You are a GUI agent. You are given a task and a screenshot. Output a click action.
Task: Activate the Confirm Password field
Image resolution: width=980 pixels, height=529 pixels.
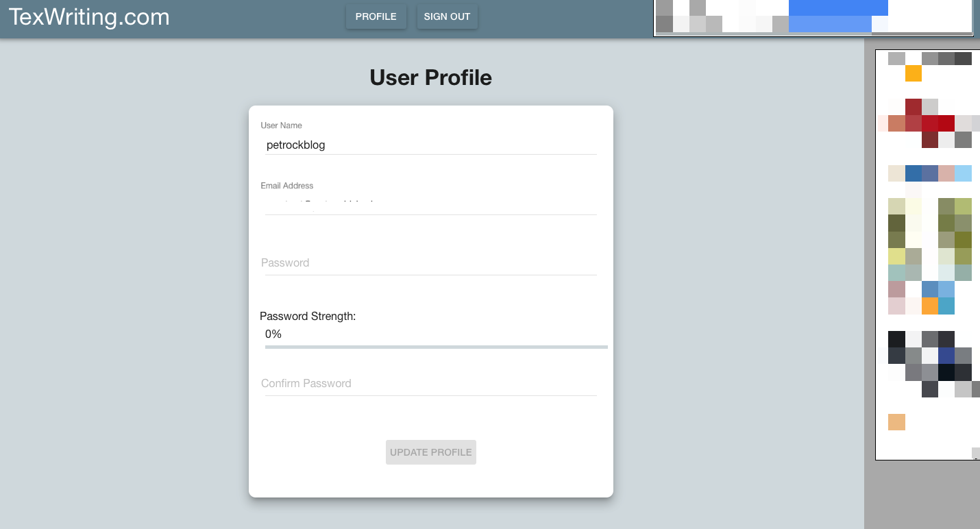[x=431, y=384]
